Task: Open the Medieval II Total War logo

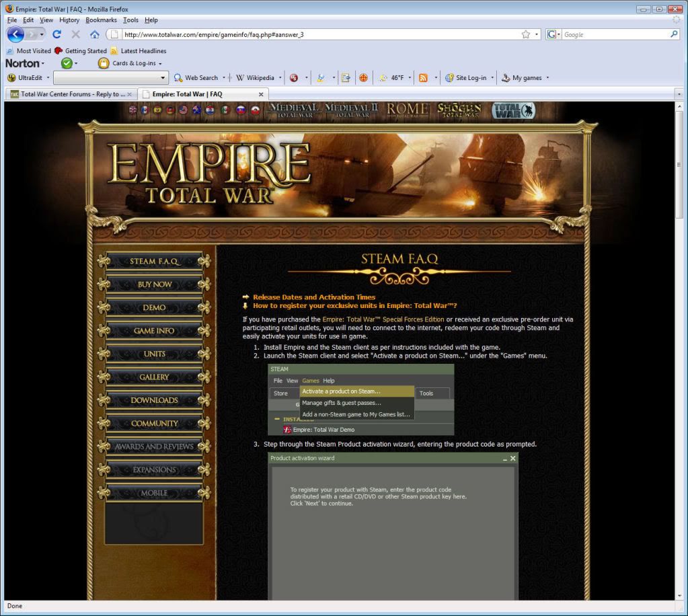Action: (351, 110)
